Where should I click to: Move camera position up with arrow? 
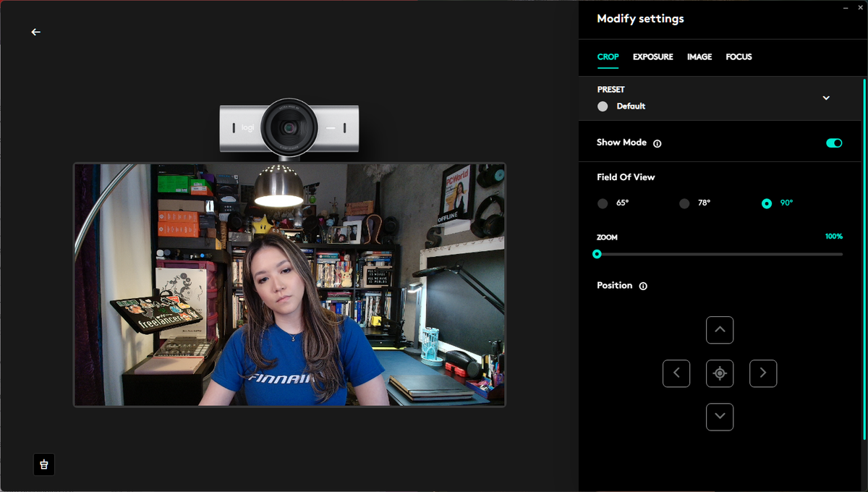(720, 330)
